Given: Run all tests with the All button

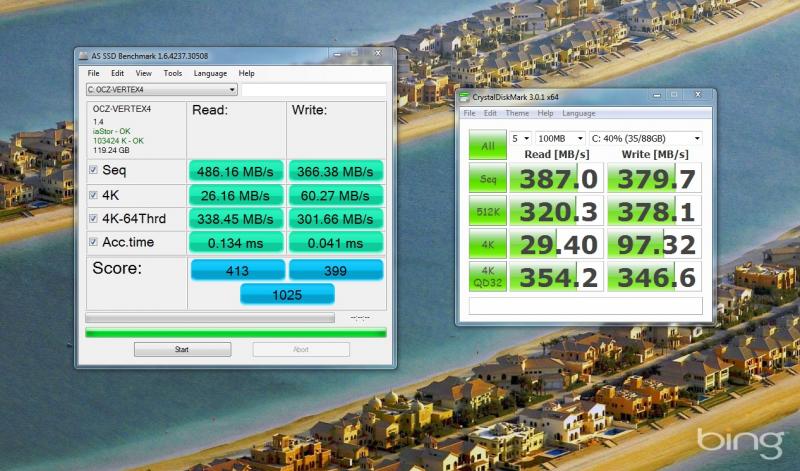Looking at the screenshot, I should (488, 145).
